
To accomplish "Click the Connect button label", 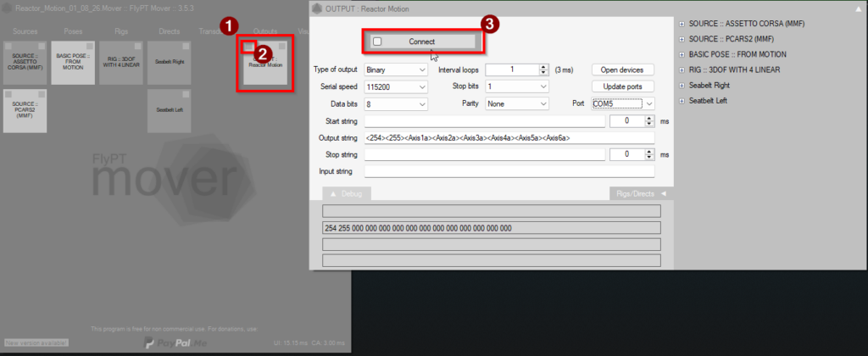I will (x=422, y=42).
